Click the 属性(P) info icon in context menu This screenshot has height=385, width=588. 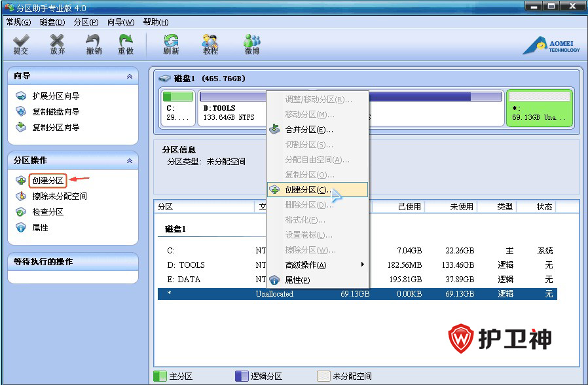point(274,280)
